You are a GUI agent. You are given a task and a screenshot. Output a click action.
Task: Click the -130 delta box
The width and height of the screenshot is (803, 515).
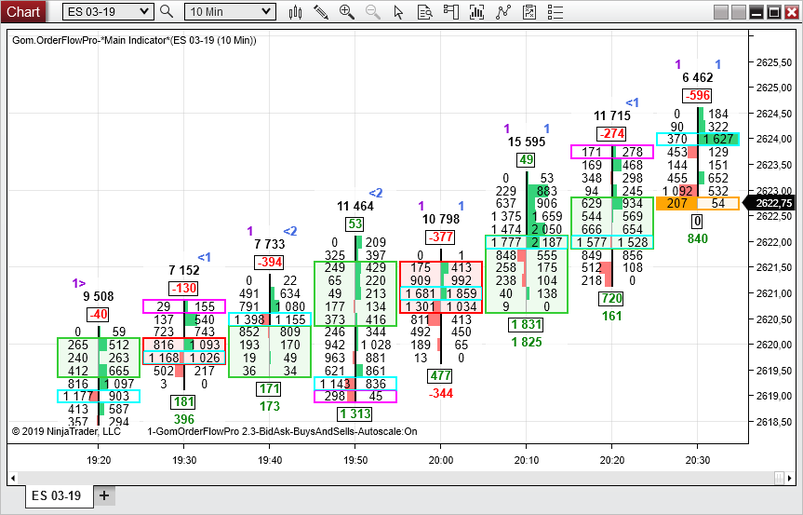coord(183,288)
